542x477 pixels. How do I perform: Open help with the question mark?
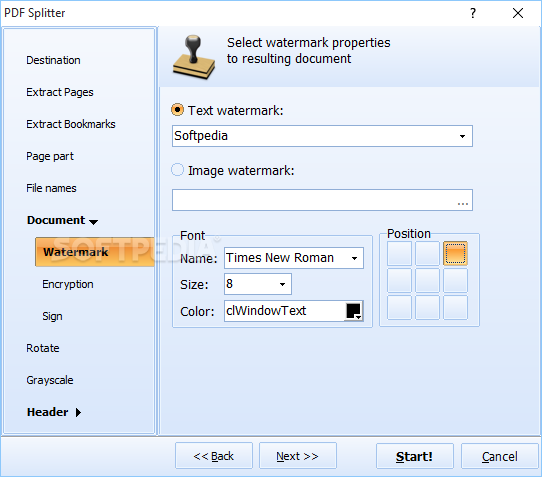(473, 13)
